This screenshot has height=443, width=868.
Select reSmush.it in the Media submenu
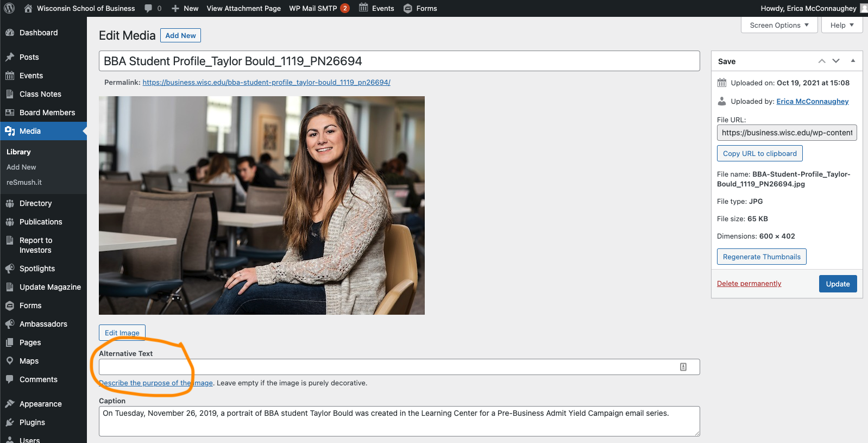[x=24, y=183]
